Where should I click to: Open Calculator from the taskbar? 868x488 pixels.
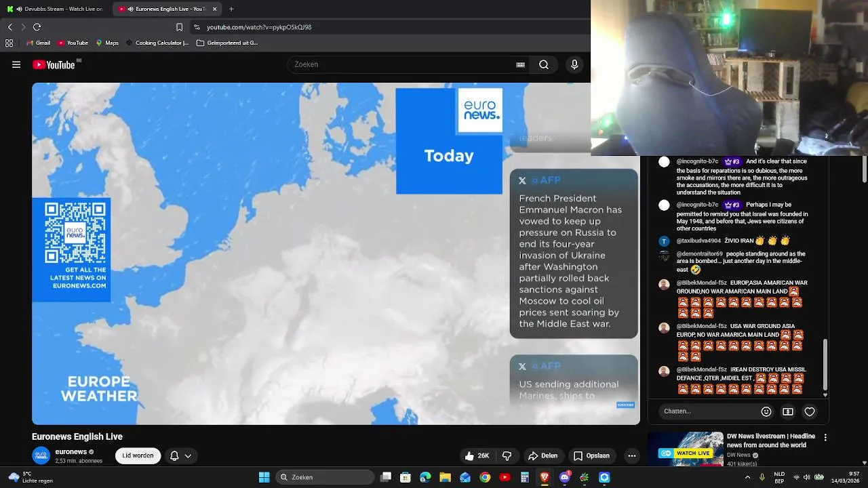click(x=525, y=477)
